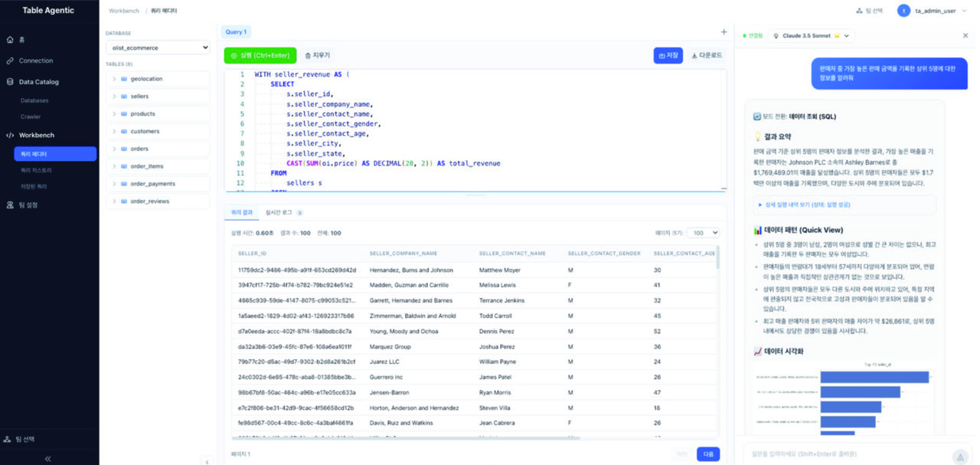Add a new query tab with plus icon
This screenshot has width=980, height=465.
[x=724, y=32]
